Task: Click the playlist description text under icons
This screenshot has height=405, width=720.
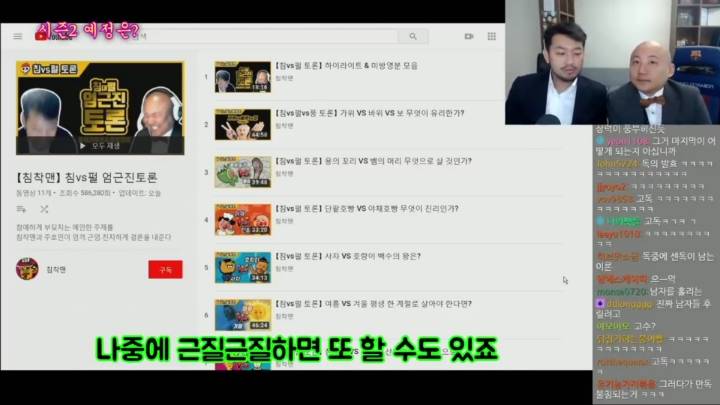Action: tap(94, 232)
